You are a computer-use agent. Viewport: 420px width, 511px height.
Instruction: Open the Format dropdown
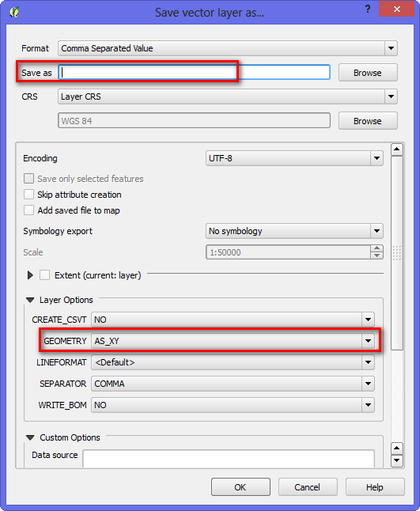pyautogui.click(x=228, y=48)
